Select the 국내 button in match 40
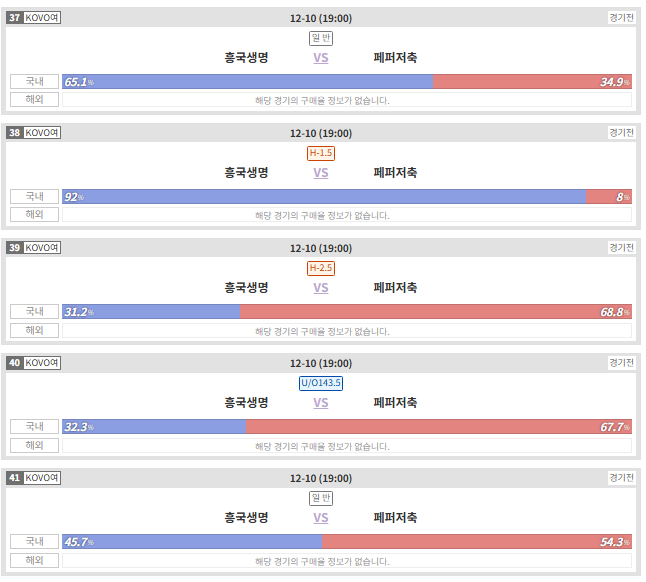Image resolution: width=646 pixels, height=582 pixels. [35, 427]
